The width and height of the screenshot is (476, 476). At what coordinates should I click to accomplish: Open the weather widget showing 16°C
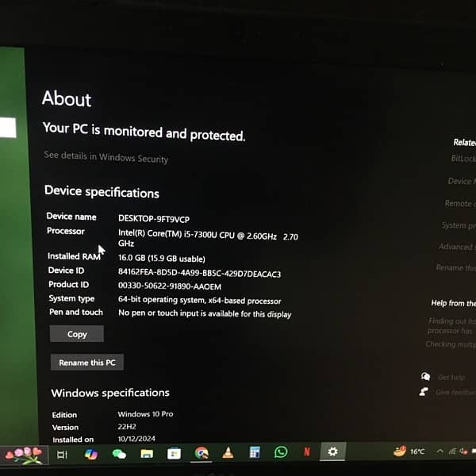[409, 451]
